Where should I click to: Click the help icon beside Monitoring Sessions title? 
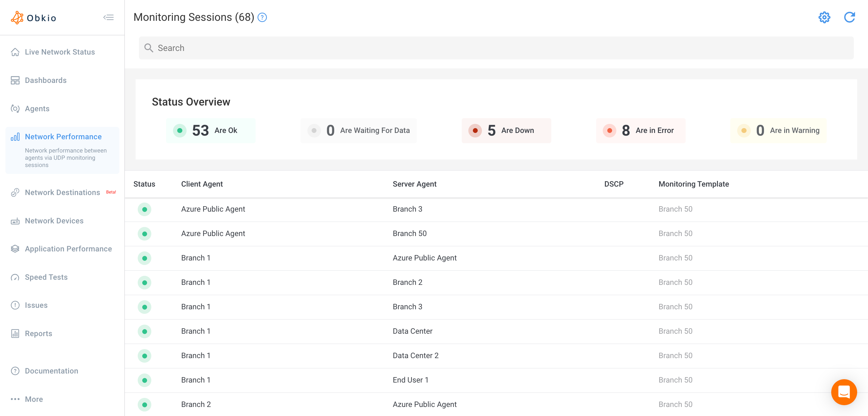click(262, 17)
